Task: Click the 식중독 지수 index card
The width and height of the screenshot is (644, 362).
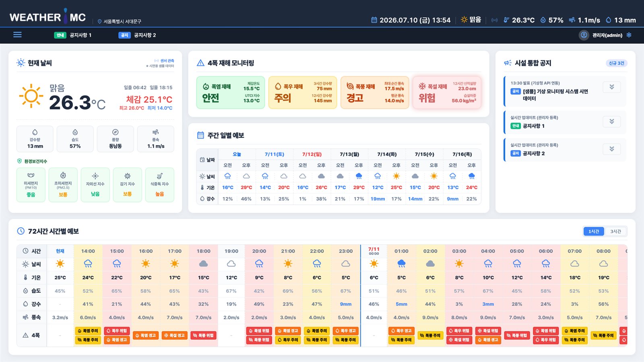Action: (160, 185)
